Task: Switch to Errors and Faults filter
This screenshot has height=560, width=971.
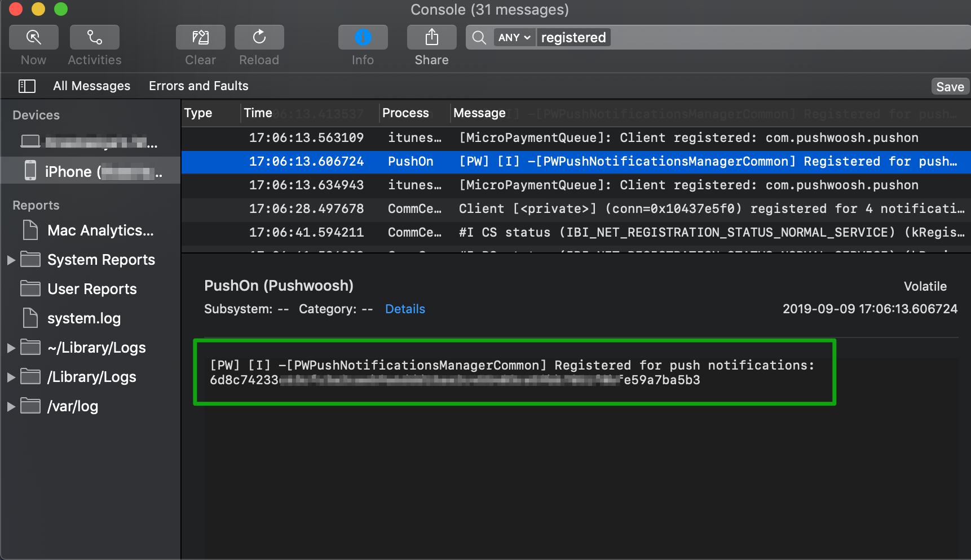Action: coord(198,86)
